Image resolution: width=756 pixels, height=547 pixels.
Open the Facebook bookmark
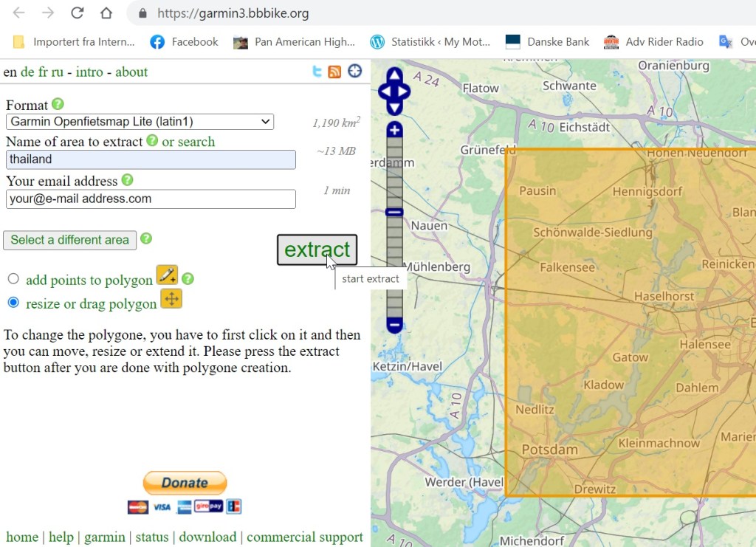(x=184, y=42)
